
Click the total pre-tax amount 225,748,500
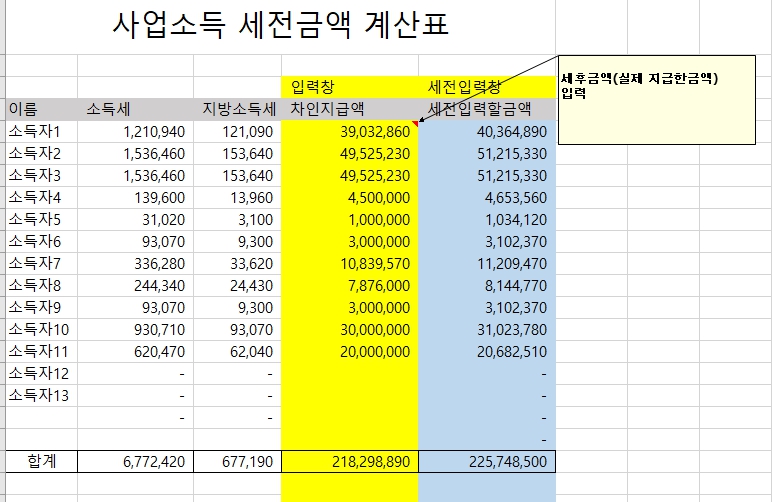487,461
